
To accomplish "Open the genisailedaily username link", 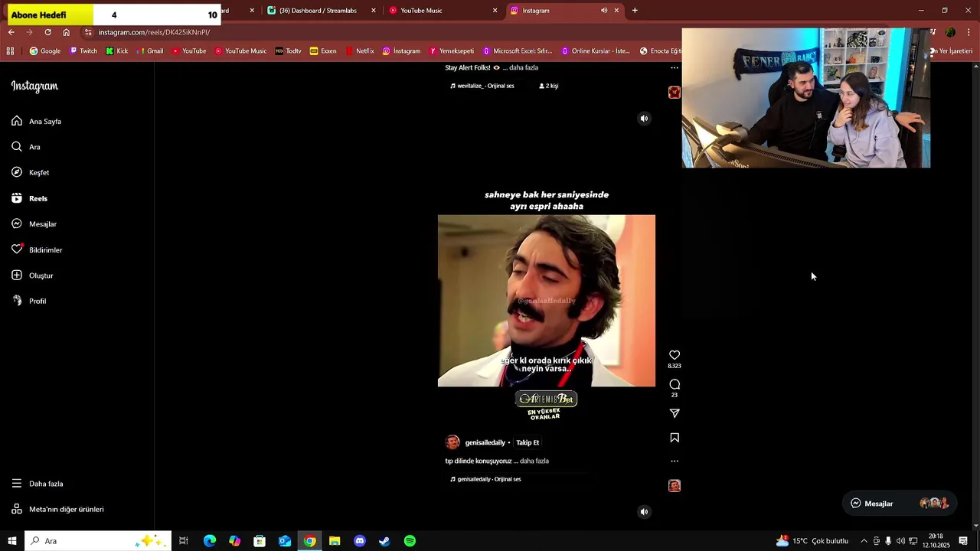I will pyautogui.click(x=485, y=442).
